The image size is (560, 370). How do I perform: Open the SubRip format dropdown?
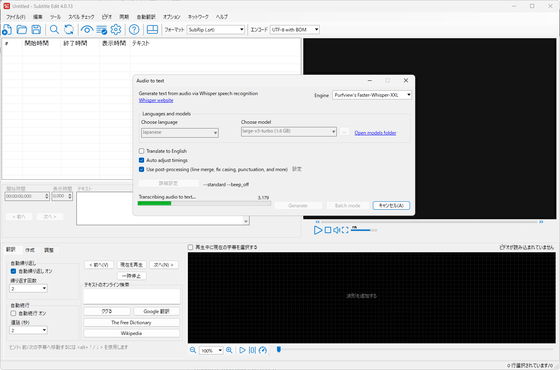(x=216, y=30)
